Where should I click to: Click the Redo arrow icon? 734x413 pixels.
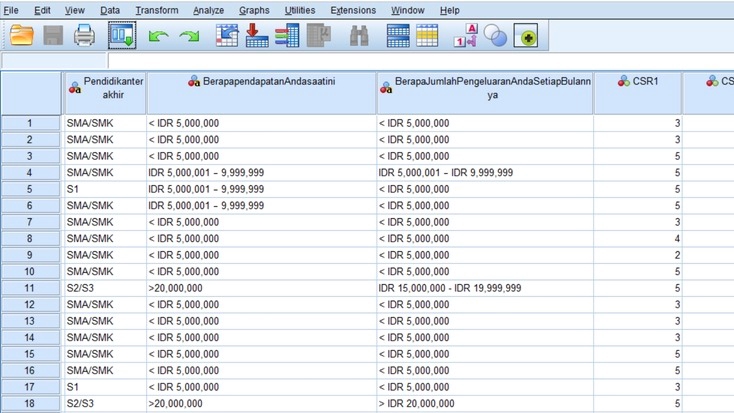tap(189, 36)
